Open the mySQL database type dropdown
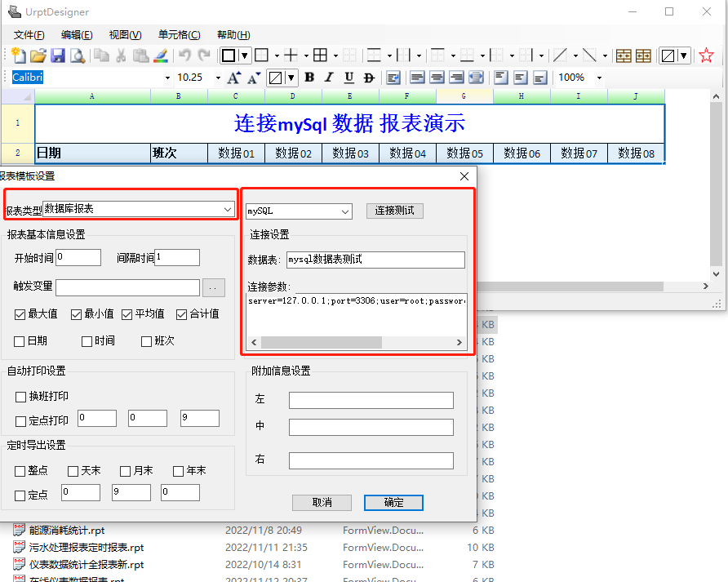The image size is (728, 582). (x=345, y=211)
